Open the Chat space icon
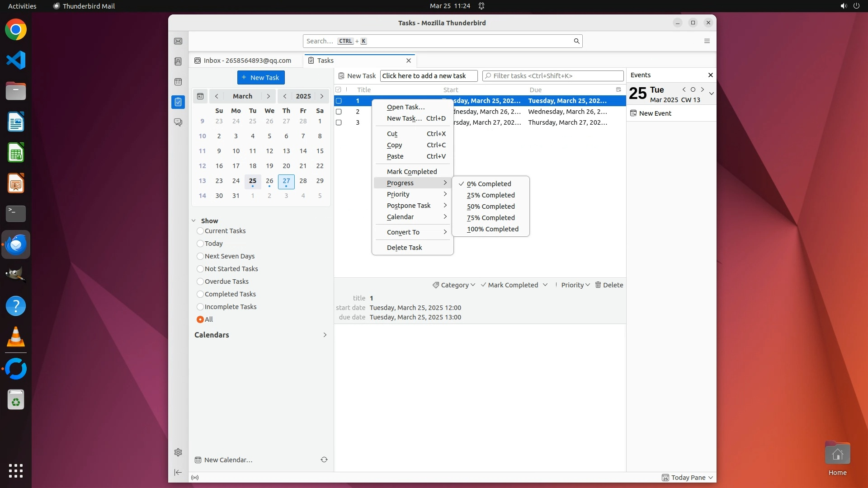This screenshot has height=488, width=868. pos(178,122)
